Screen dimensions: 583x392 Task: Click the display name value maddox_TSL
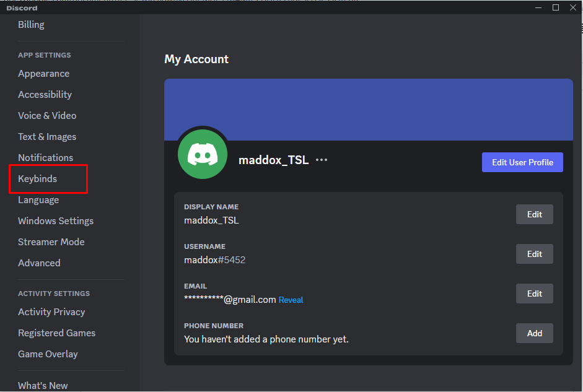click(211, 220)
